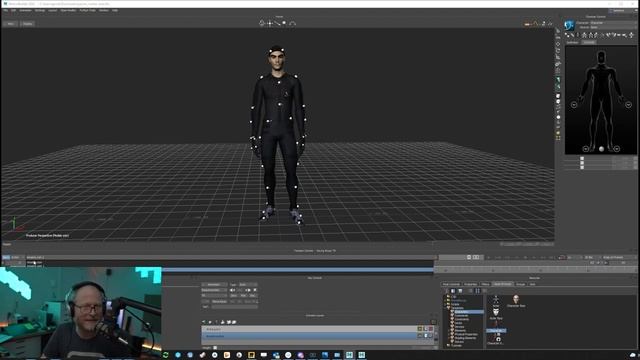Click the Zero button in Key Controls
The width and height of the screenshot is (640, 360).
pos(234,296)
